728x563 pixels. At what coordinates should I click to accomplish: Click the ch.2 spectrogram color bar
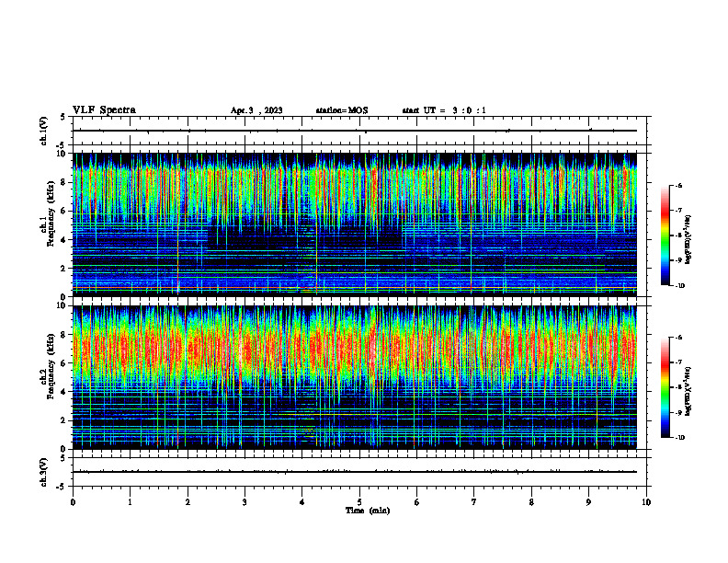(x=665, y=387)
